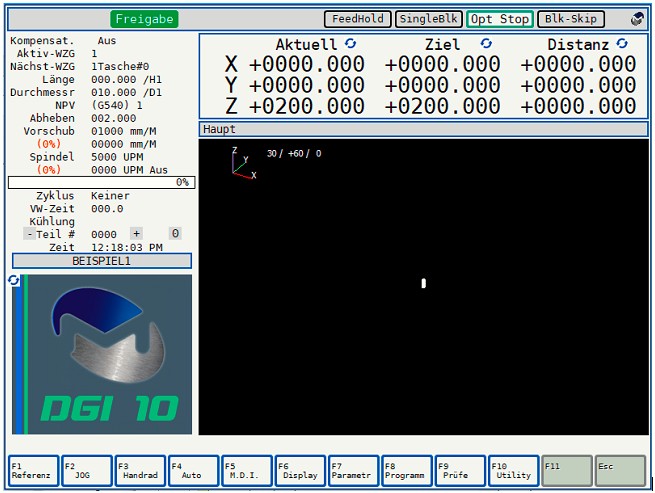Click the Esc button
655x493 pixels.
620,471
